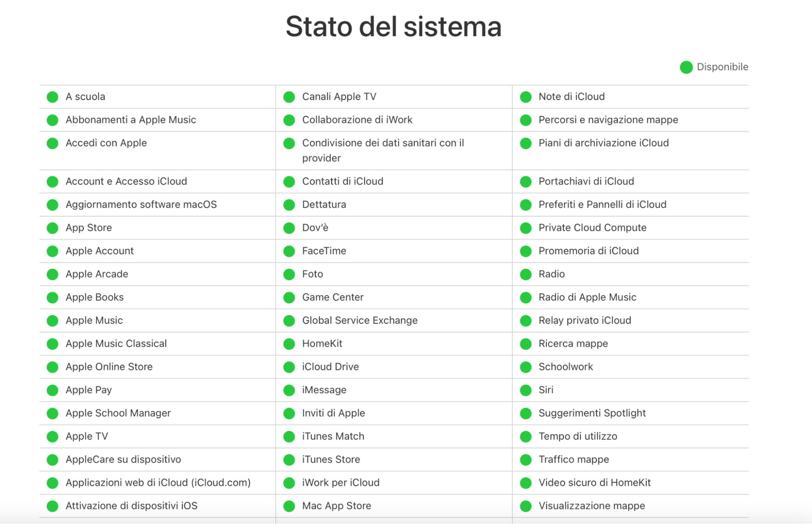812x524 pixels.
Task: Click the Stato del sistema page title
Action: click(393, 26)
